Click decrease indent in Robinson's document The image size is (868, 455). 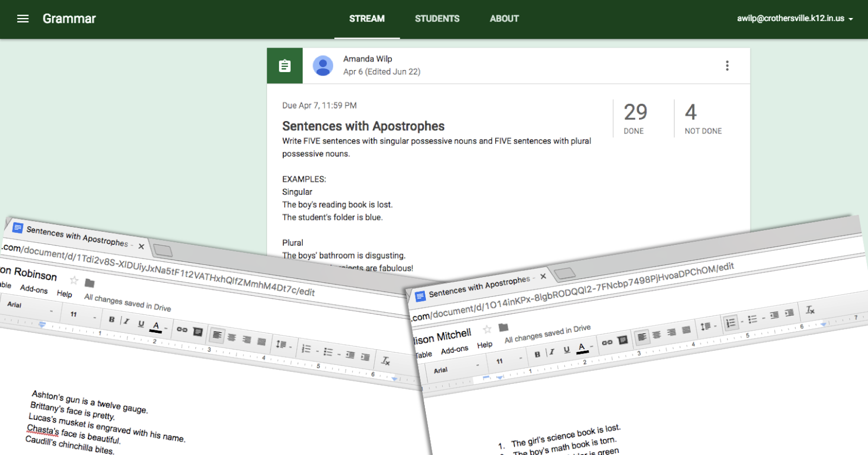click(350, 355)
